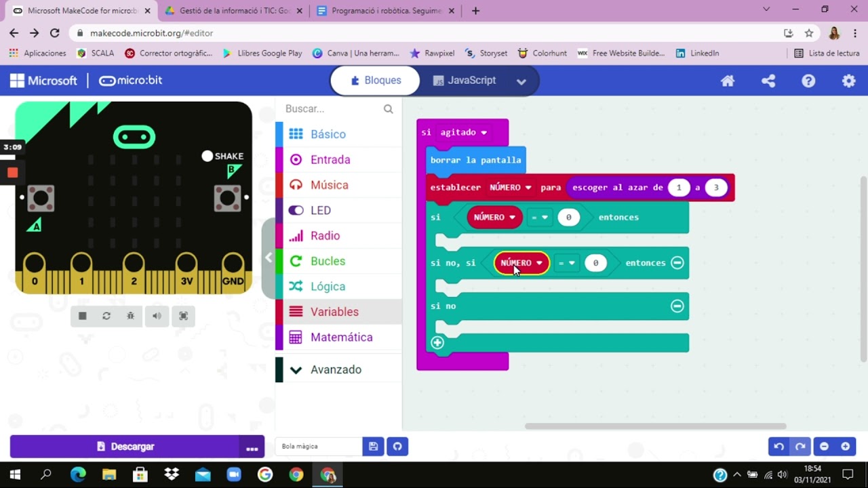Switch to the JavaScript editor

pos(465,81)
